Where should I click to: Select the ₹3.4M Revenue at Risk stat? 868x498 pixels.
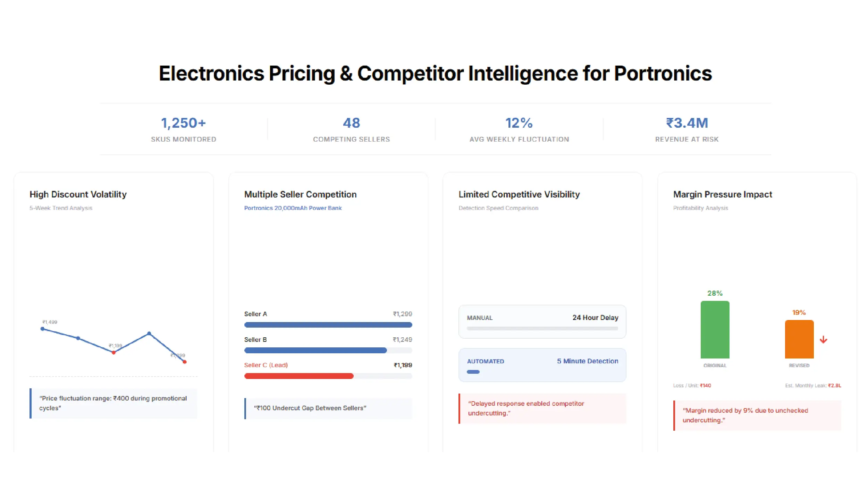tap(687, 129)
